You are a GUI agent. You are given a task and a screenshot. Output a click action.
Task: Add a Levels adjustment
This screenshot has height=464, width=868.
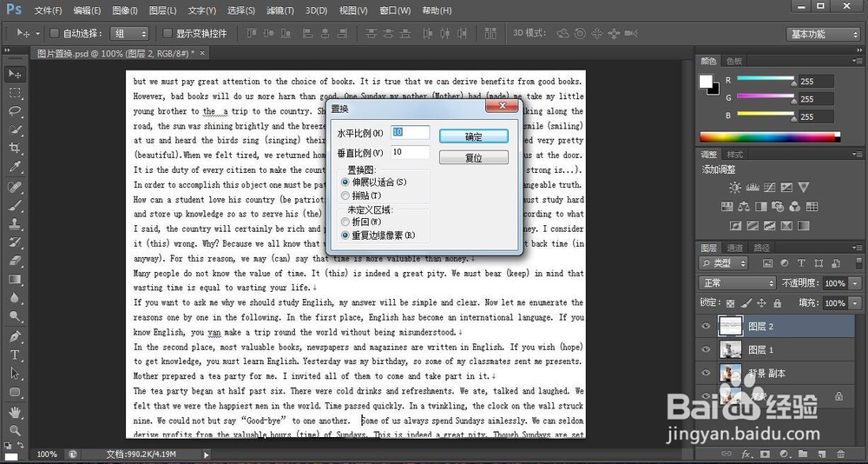pos(753,188)
